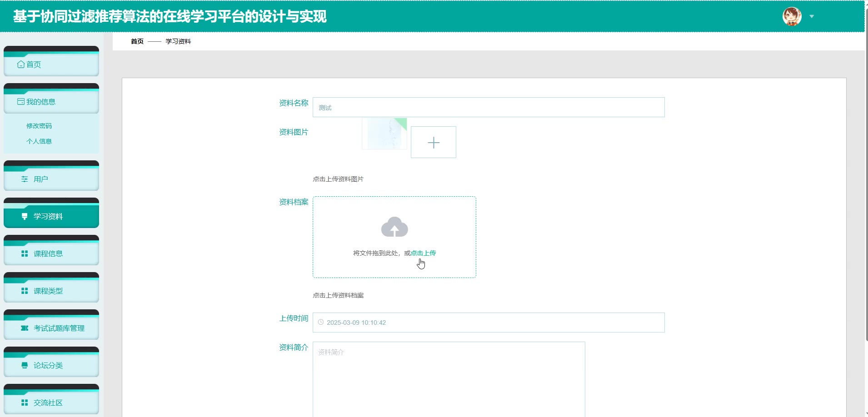Open 修改密码 submenu item
The width and height of the screenshot is (868, 417).
click(39, 126)
